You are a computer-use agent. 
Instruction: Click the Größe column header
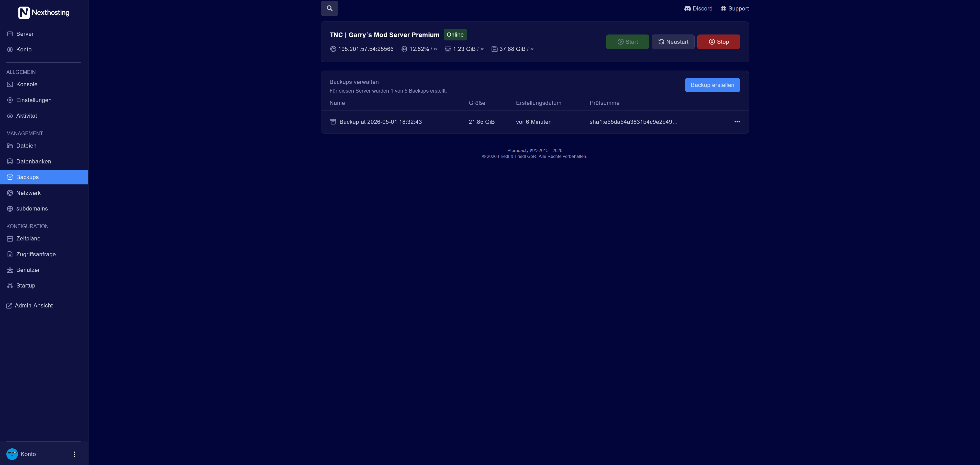point(477,103)
